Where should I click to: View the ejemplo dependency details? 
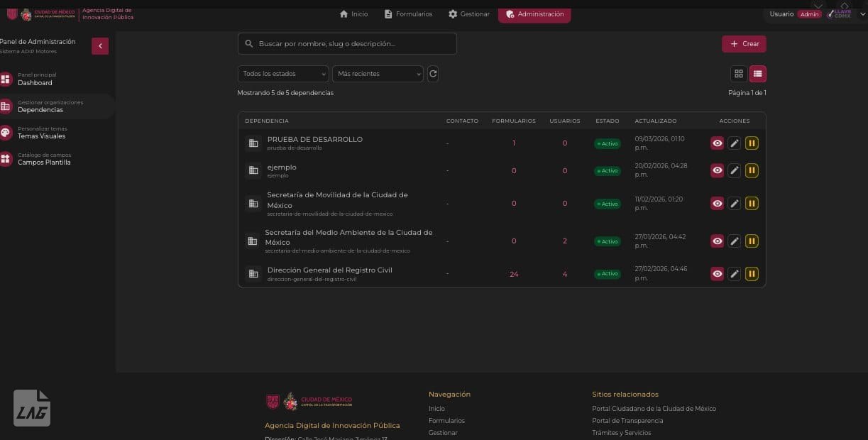coord(718,170)
